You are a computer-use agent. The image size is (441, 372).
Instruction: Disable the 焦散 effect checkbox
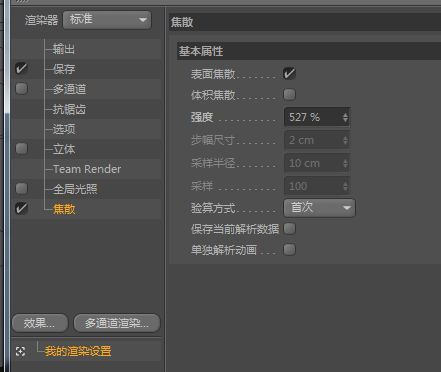tap(21, 208)
